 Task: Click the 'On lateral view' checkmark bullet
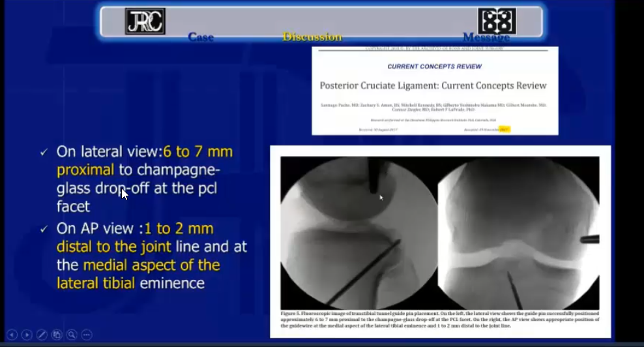coord(44,153)
